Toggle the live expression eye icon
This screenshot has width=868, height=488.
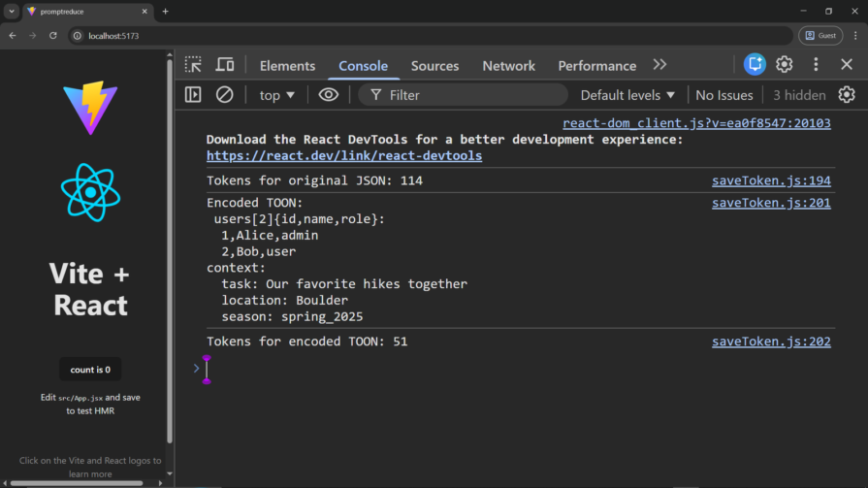[x=329, y=95]
